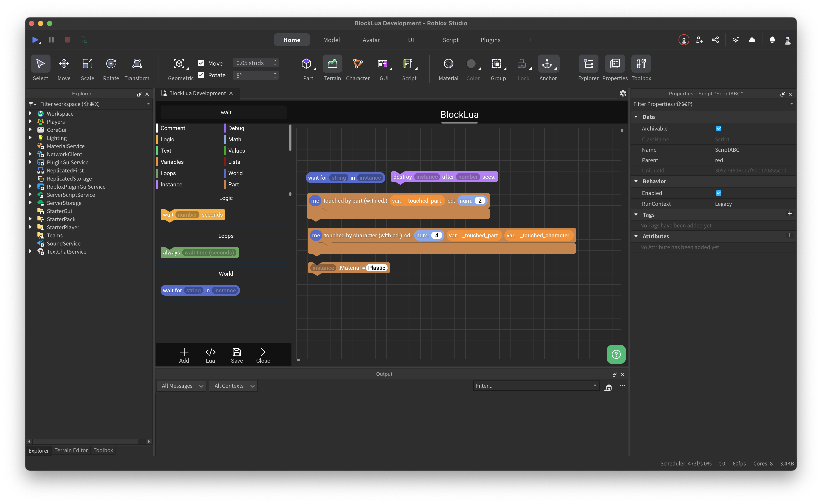This screenshot has height=504, width=822.
Task: Disable the Archivable property checkbox
Action: pyautogui.click(x=719, y=128)
